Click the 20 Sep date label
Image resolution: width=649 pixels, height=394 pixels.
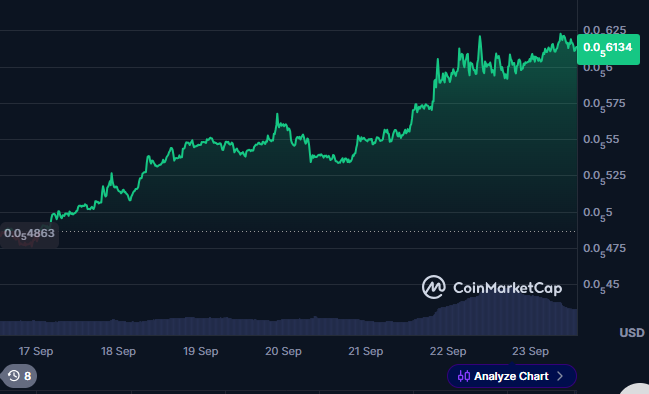[284, 351]
